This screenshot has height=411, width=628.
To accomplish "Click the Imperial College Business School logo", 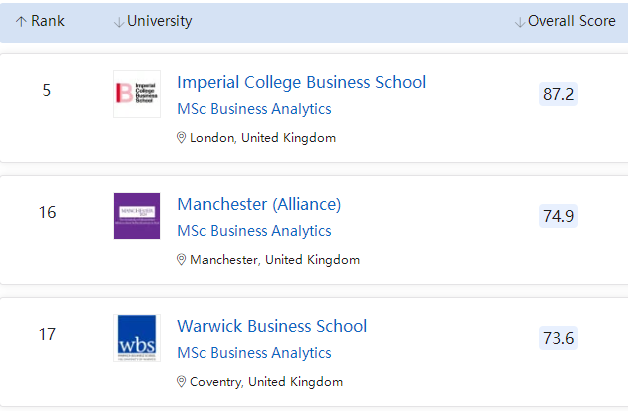I will click(x=137, y=93).
